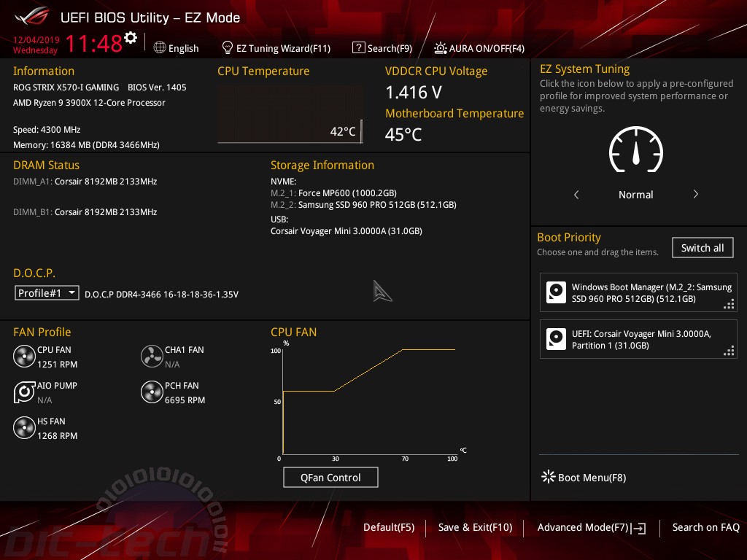The image size is (747, 560).
Task: Click the Memory: 16384 MB text
Action: (x=86, y=145)
